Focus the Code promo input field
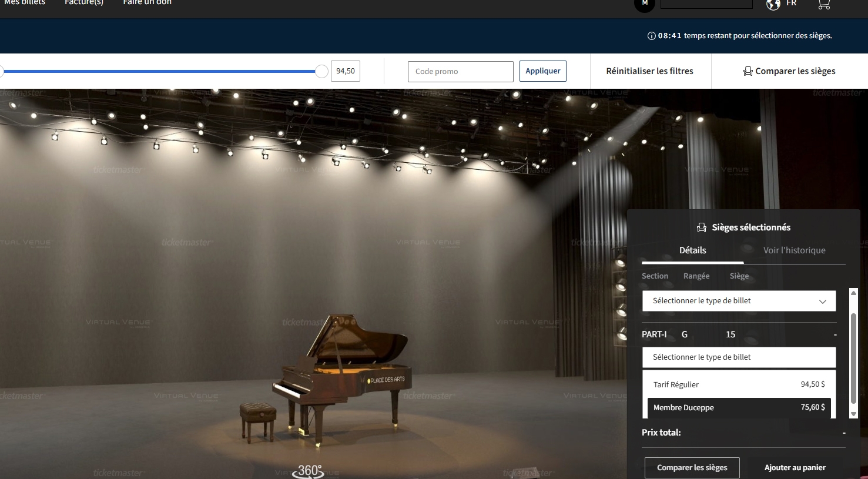This screenshot has height=479, width=868. pyautogui.click(x=460, y=72)
